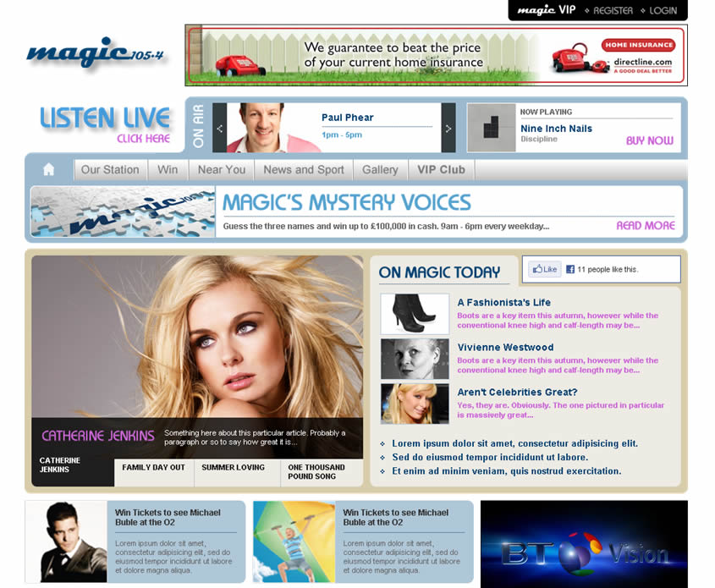Open the Vivienne Westwood article headline
This screenshot has height=588, width=715.
point(505,347)
